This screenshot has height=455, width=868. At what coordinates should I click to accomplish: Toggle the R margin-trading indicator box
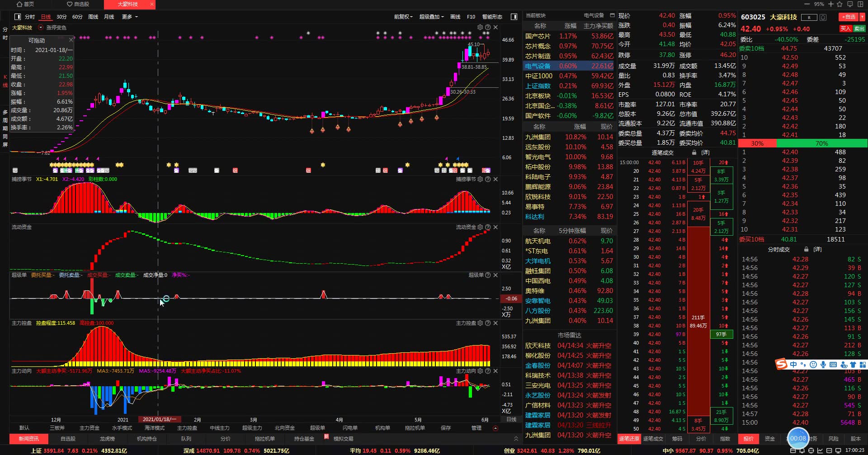click(x=809, y=17)
